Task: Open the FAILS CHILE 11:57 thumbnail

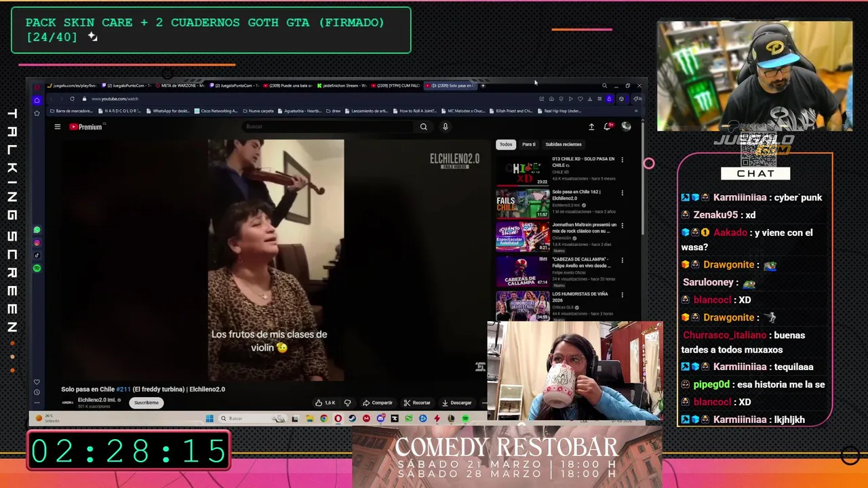Action: click(523, 204)
